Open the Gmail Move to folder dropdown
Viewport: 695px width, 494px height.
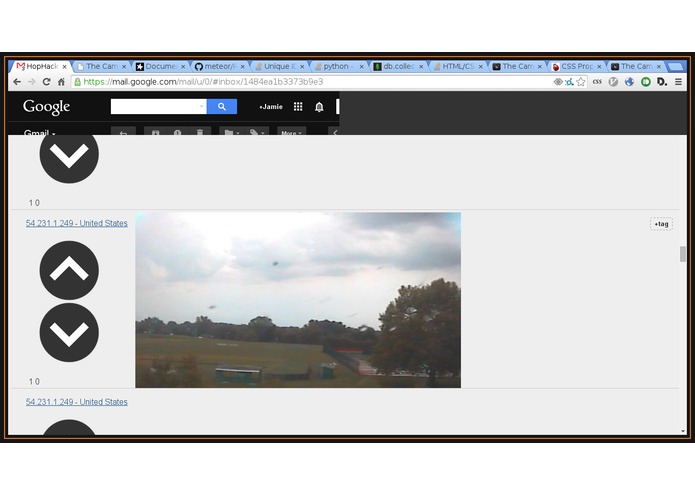click(231, 132)
